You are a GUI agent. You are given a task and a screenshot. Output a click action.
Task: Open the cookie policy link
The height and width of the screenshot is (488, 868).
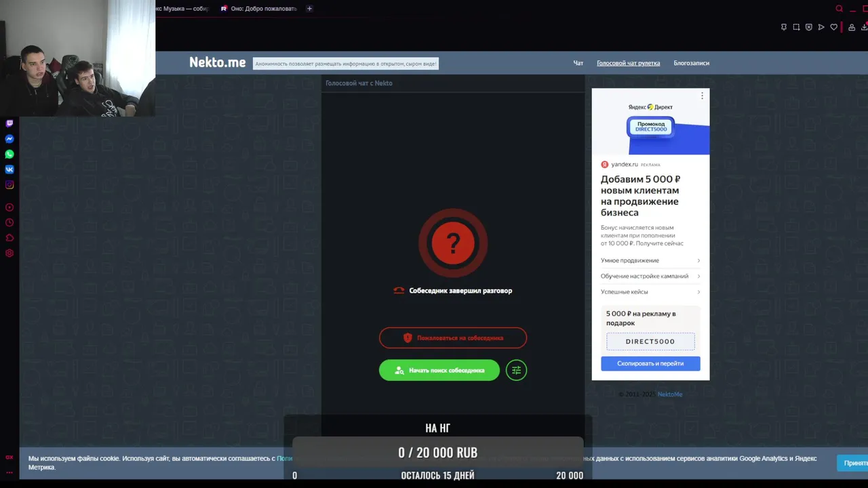point(284,459)
